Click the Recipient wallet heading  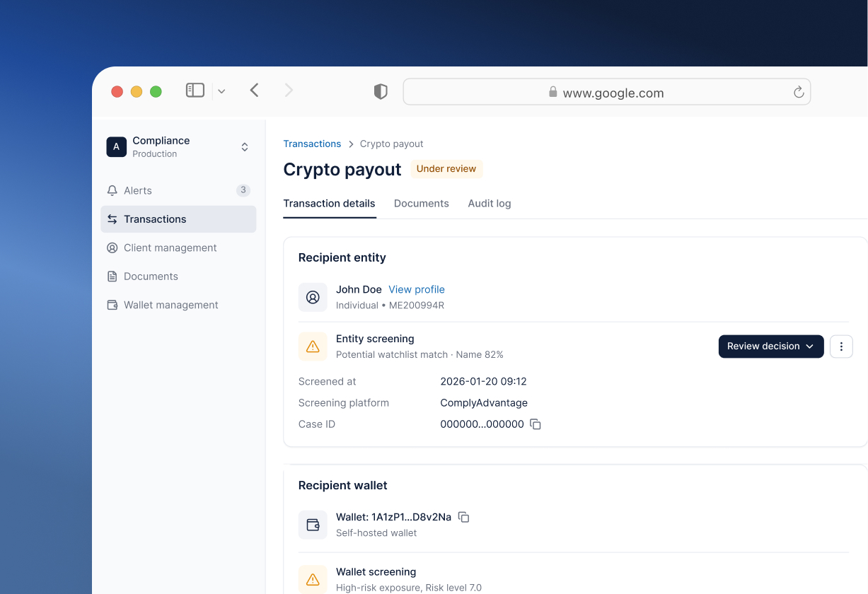(343, 485)
